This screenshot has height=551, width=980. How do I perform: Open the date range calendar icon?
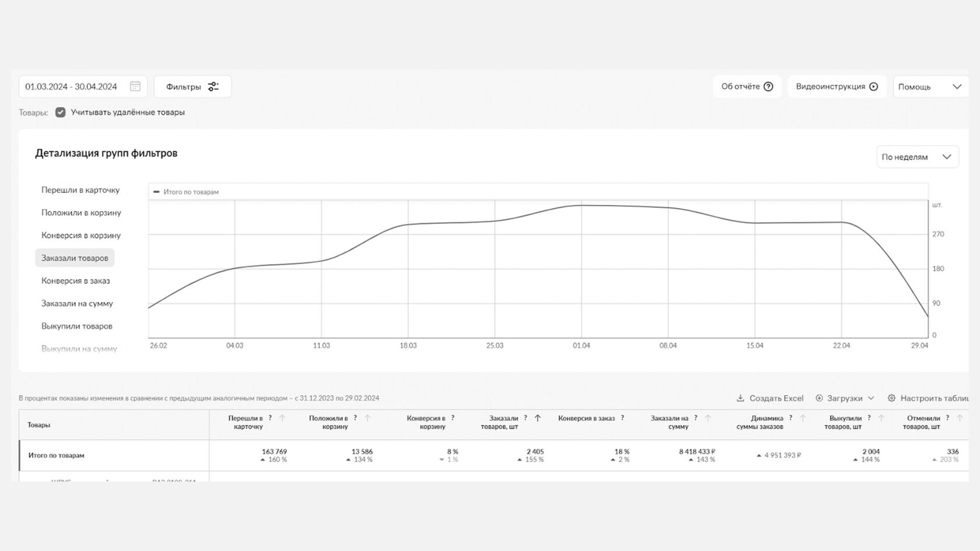[135, 86]
